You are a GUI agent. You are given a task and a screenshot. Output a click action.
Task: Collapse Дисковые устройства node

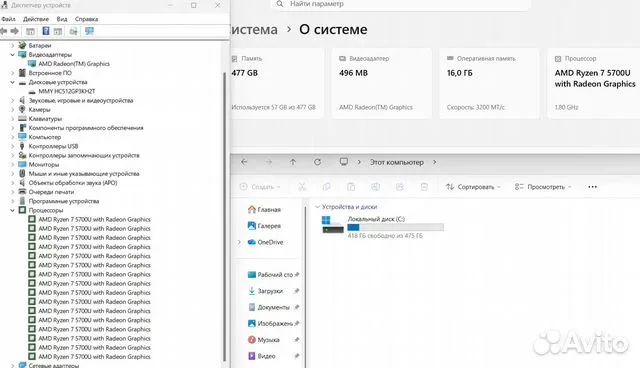pyautogui.click(x=13, y=82)
